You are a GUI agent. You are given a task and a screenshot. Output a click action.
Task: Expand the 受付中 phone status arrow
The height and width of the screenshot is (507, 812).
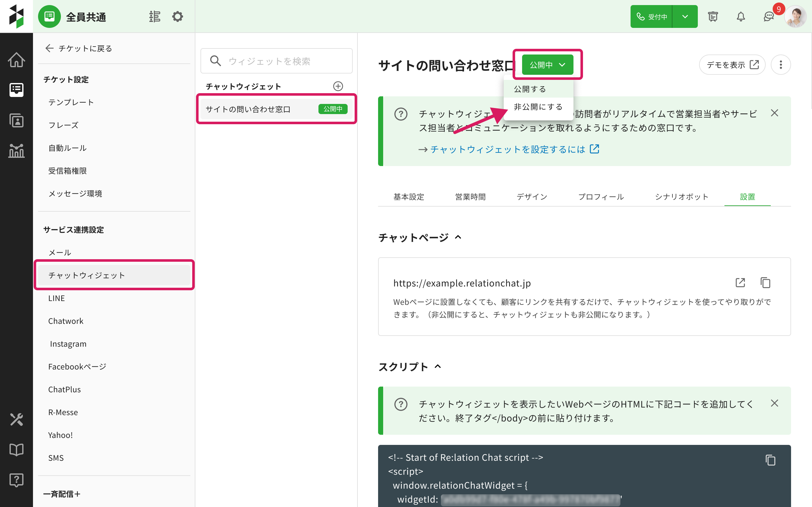tap(685, 16)
